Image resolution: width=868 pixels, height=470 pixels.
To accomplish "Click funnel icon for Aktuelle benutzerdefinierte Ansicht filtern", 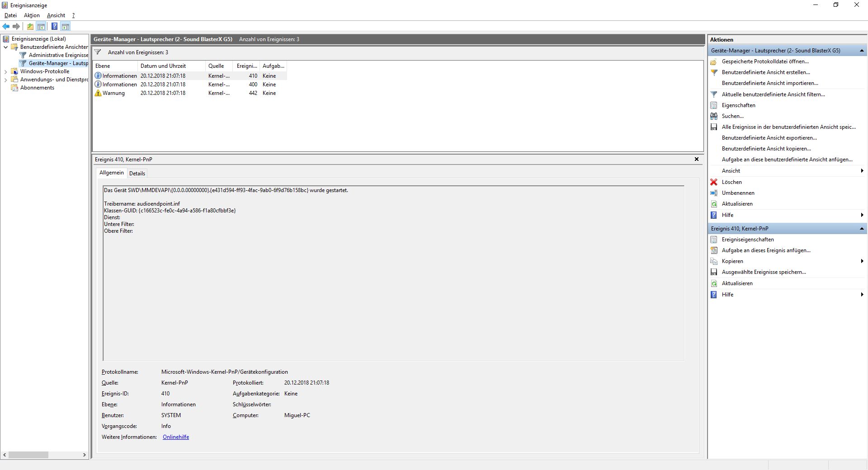I will click(714, 94).
